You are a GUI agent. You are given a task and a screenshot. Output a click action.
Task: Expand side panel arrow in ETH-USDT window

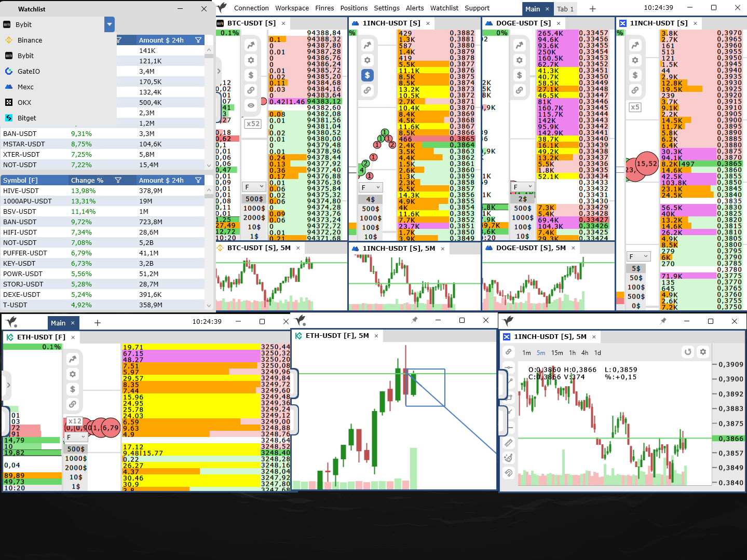(x=8, y=385)
